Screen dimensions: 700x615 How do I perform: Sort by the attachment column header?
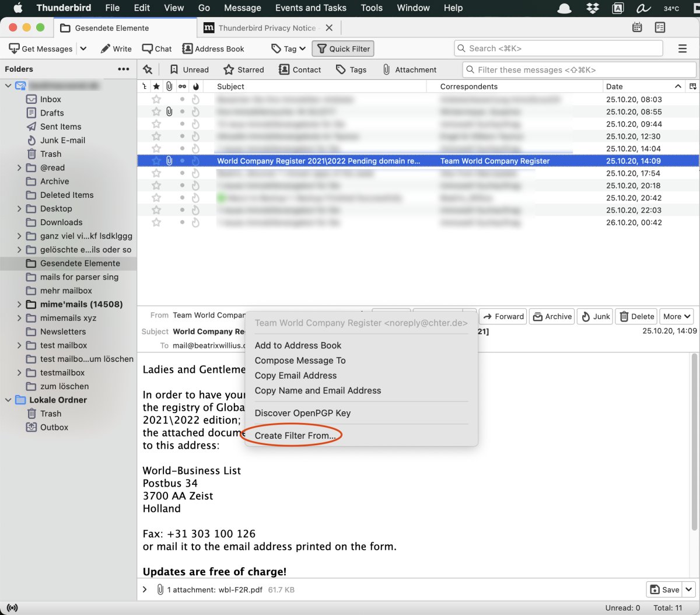point(169,86)
